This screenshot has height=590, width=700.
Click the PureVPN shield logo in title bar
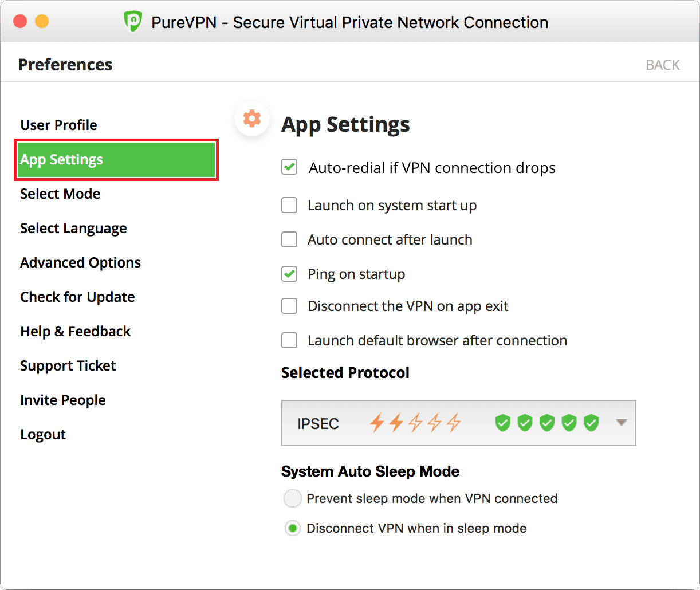(x=132, y=21)
